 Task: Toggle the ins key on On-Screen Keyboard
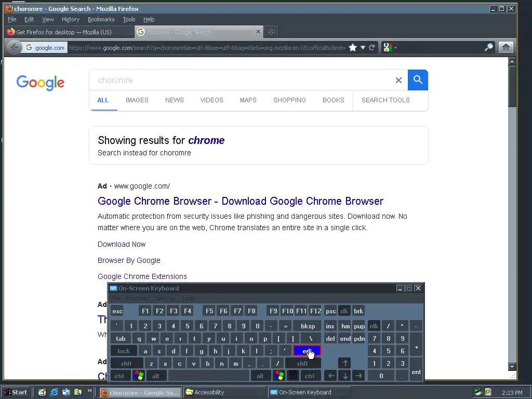click(330, 326)
